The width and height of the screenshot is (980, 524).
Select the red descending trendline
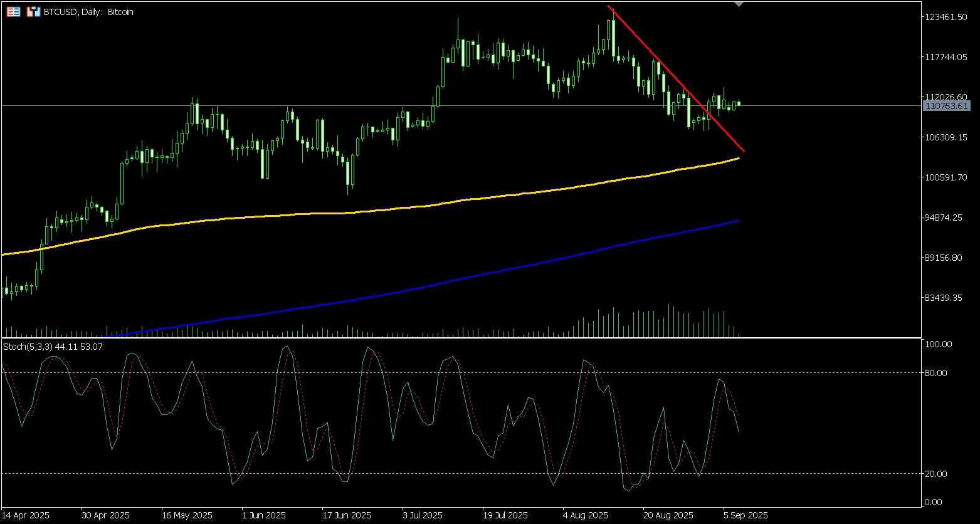676,78
